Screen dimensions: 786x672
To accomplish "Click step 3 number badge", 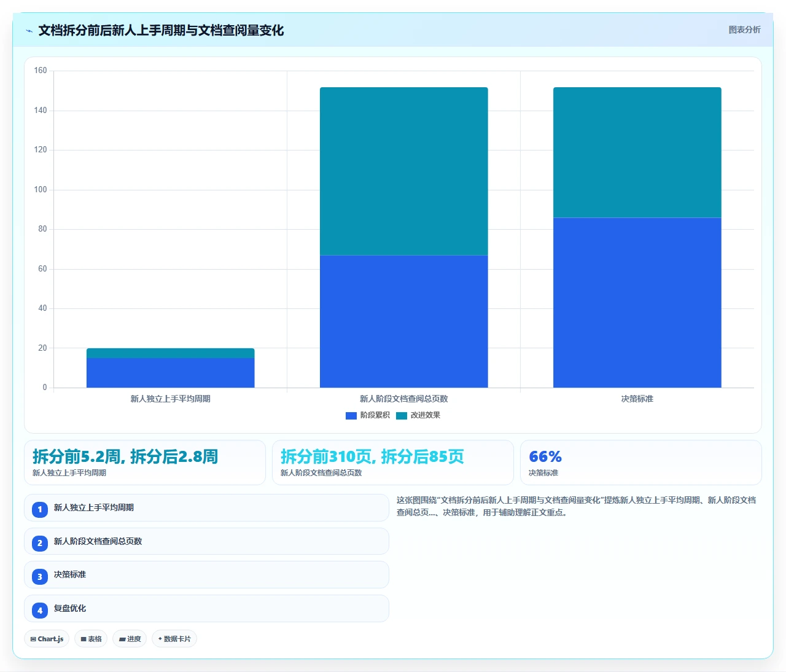I will coord(40,577).
